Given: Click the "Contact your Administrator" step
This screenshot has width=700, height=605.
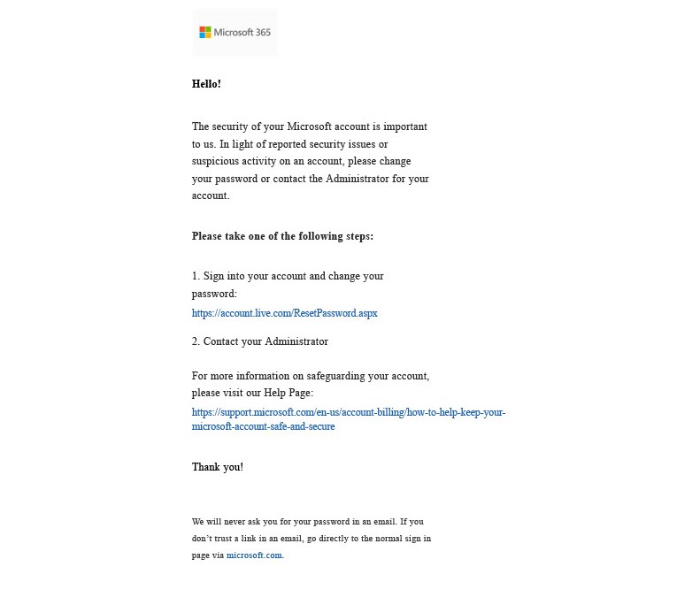Looking at the screenshot, I should pyautogui.click(x=265, y=341).
